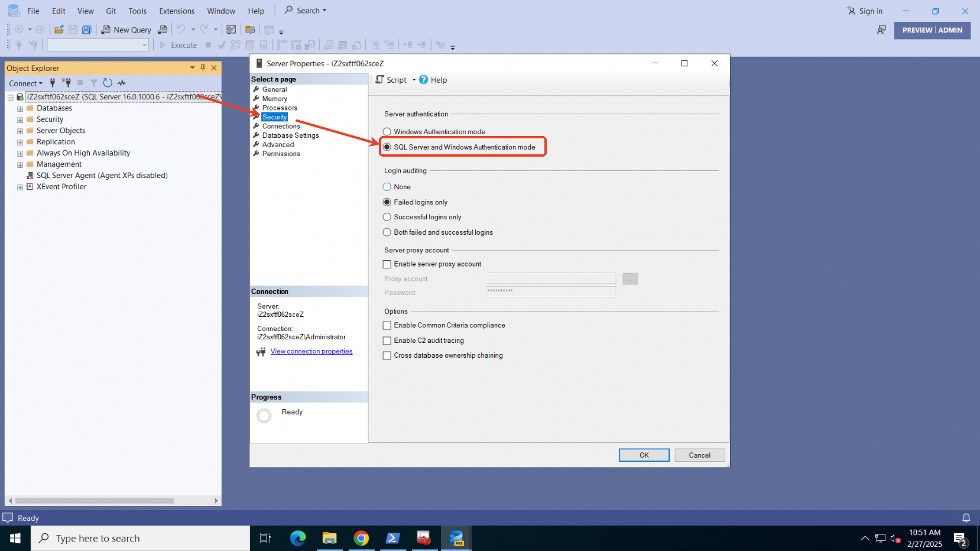Open Google Chrome from the taskbar
Image resolution: width=980 pixels, height=551 pixels.
(361, 538)
